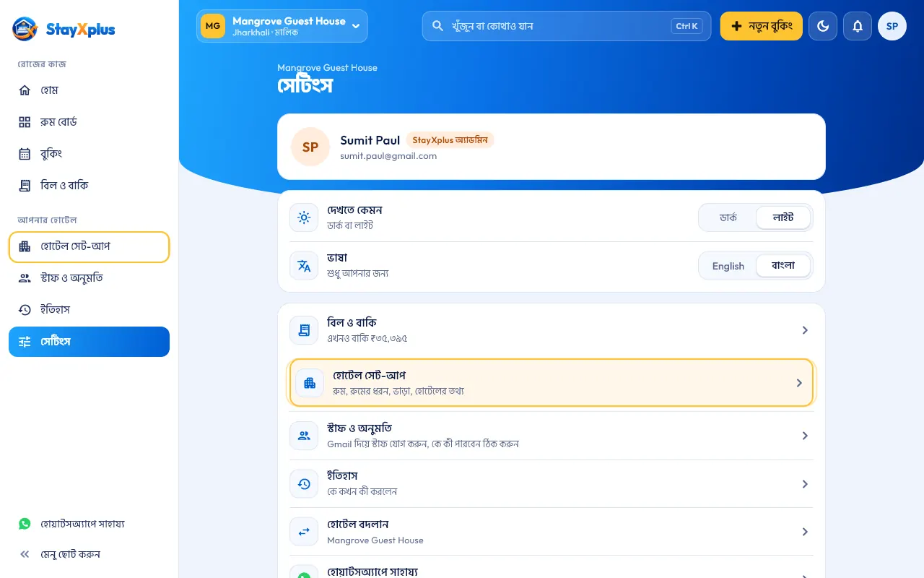Set language to বাংলা
Image resolution: width=924 pixels, height=578 pixels.
783,266
